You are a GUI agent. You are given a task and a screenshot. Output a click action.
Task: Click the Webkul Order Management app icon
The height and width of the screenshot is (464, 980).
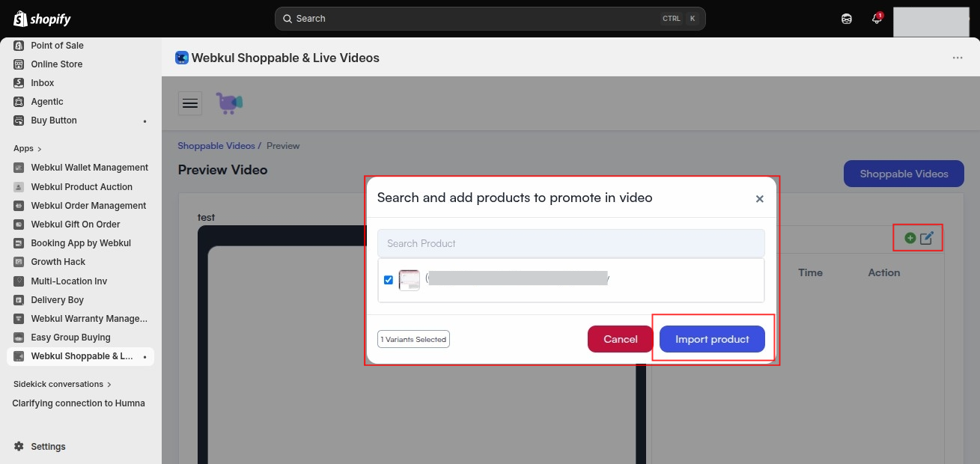[x=19, y=206]
